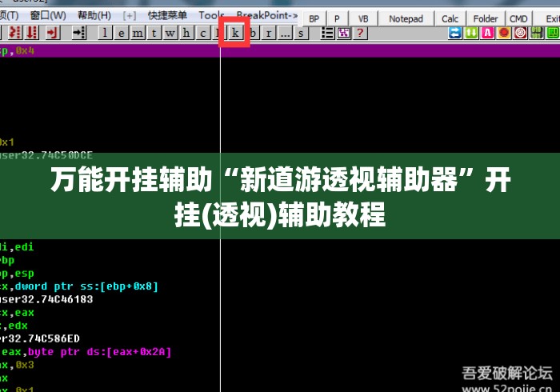The image size is (560, 392).
Task: Select the disassembly line ending ,0x3
Action: (x=17, y=365)
